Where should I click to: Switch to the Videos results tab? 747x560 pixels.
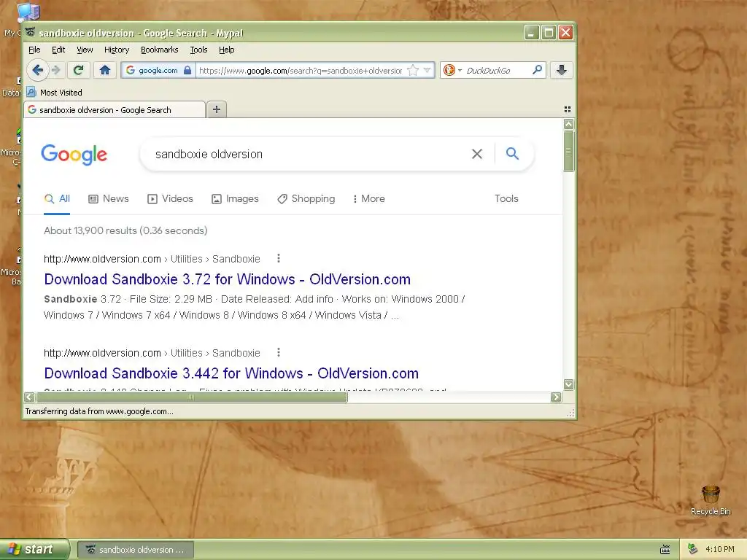pos(170,198)
